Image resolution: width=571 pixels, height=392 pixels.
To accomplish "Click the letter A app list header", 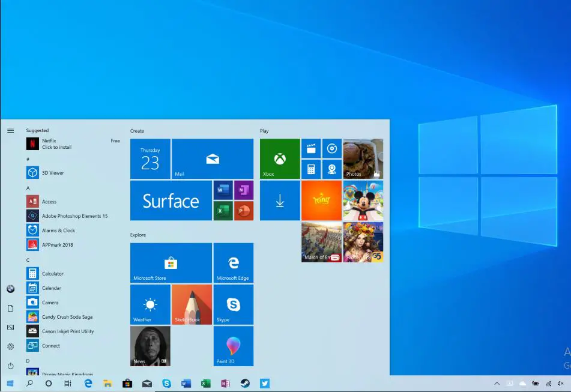I will click(x=28, y=188).
